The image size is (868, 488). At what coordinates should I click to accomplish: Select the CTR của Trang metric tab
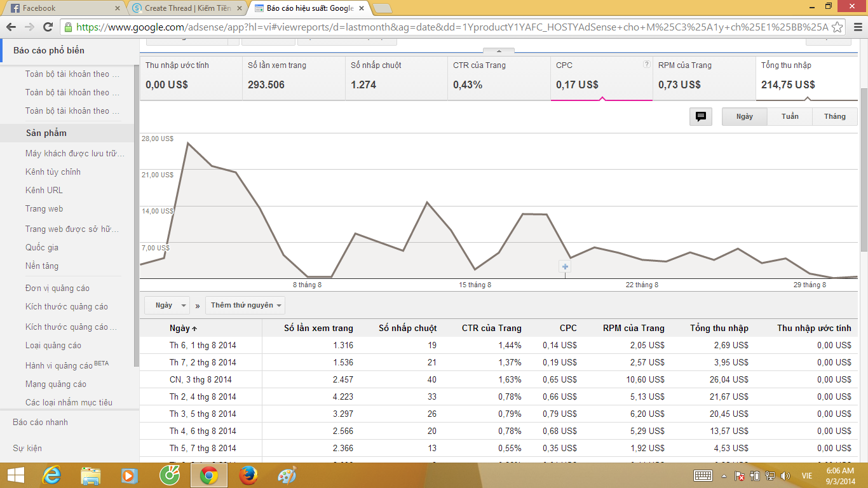pyautogui.click(x=499, y=78)
